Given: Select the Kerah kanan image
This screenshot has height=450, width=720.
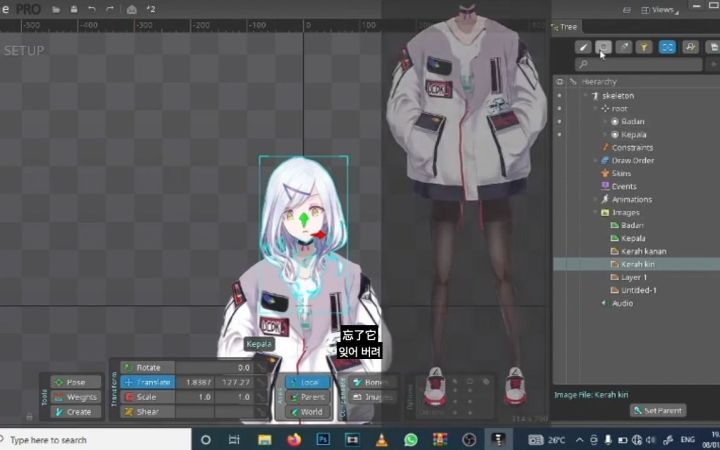Looking at the screenshot, I should pyautogui.click(x=643, y=251).
